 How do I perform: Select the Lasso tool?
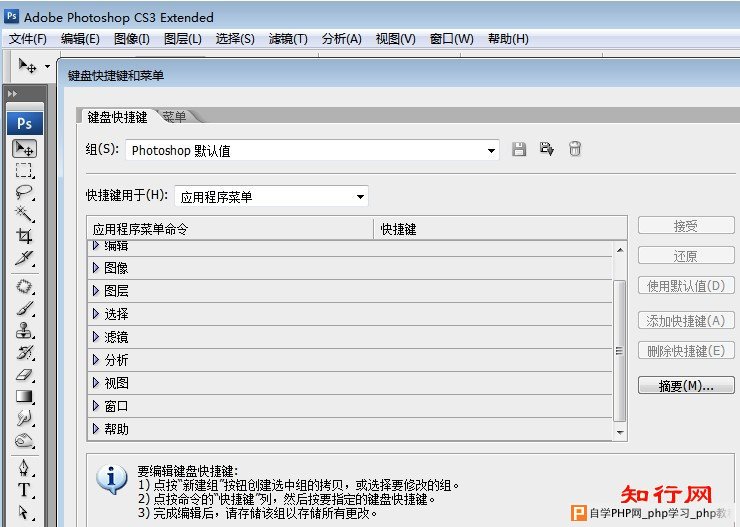point(25,192)
